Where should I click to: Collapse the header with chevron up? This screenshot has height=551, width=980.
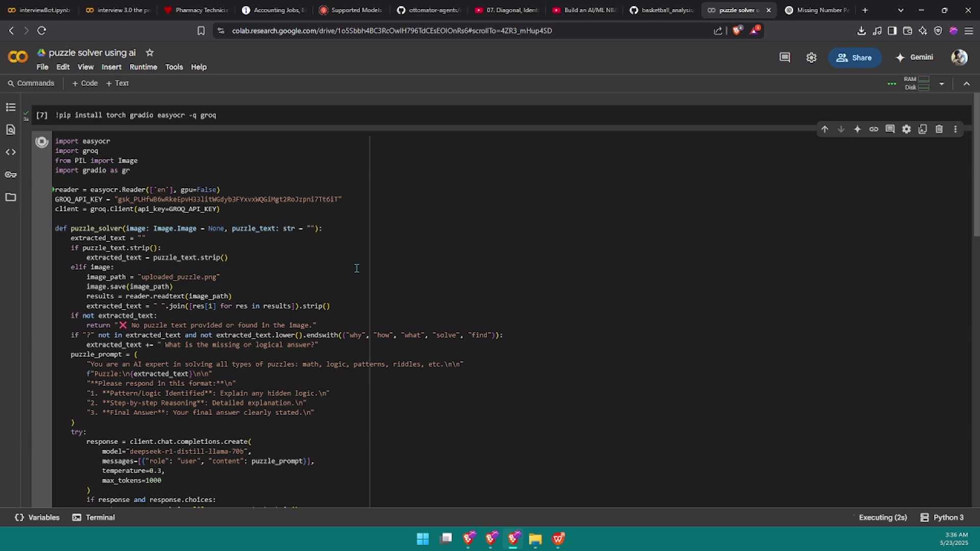[966, 84]
